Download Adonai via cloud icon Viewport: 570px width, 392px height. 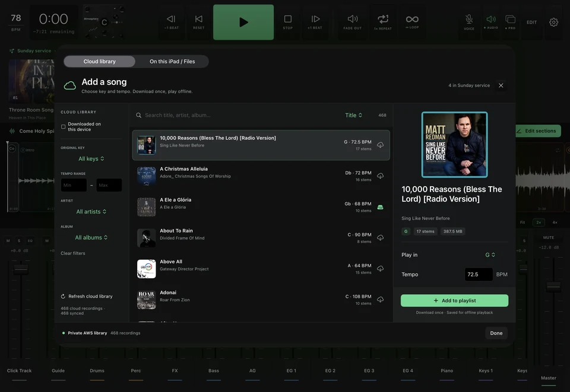tap(380, 299)
